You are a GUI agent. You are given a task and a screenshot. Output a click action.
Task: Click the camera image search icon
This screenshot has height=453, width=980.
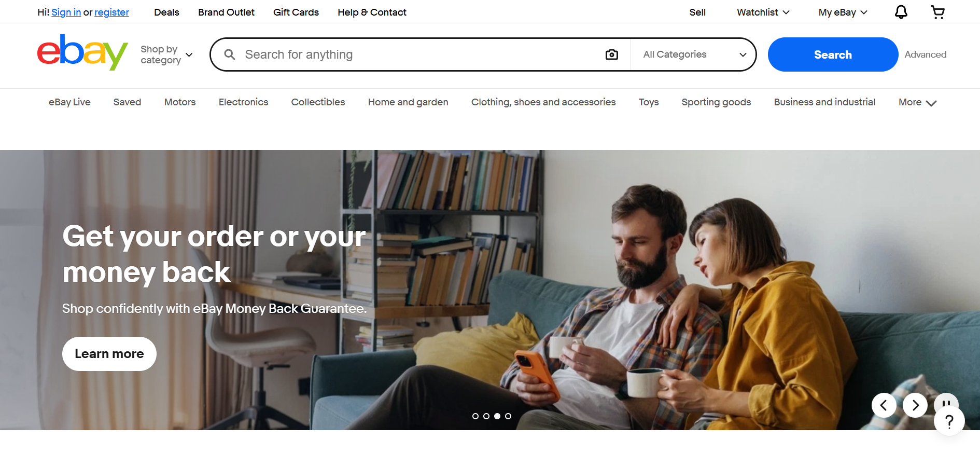coord(612,54)
